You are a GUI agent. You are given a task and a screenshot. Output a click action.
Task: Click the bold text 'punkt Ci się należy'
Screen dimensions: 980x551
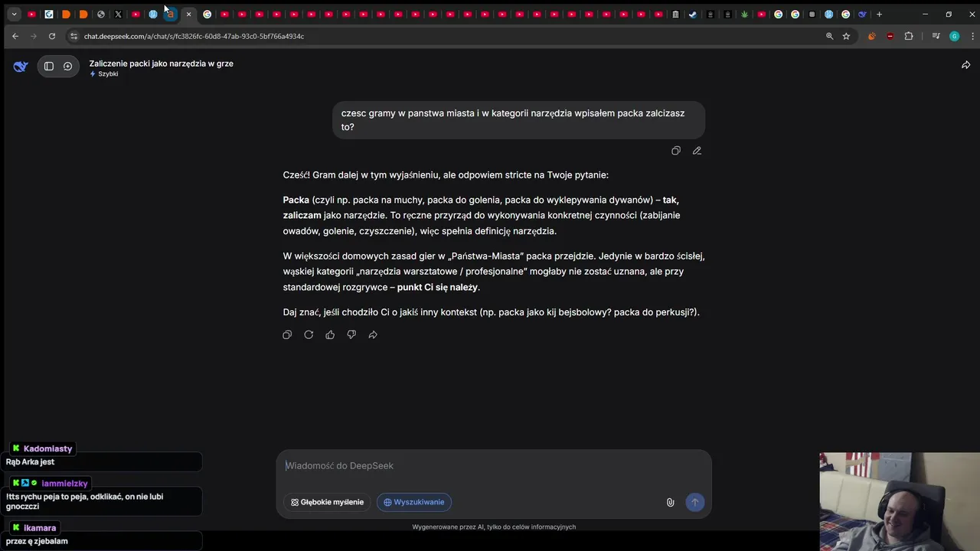click(x=437, y=287)
